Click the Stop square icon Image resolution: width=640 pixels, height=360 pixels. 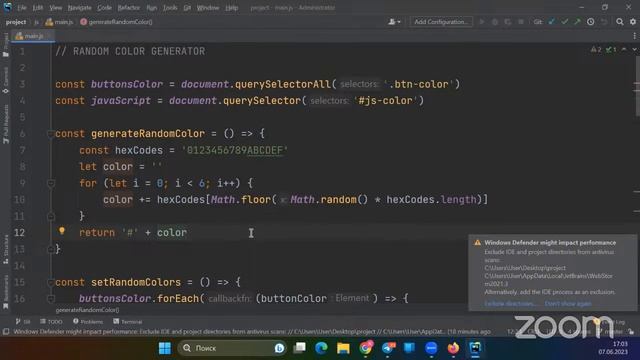click(521, 22)
